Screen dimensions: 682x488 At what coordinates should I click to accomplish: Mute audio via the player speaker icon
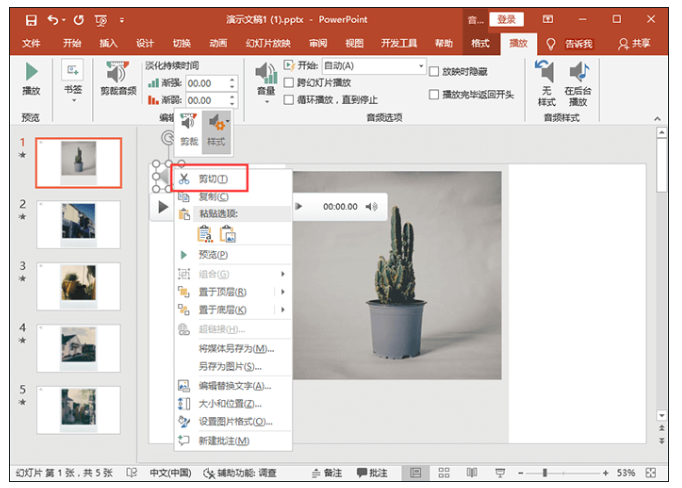coord(371,207)
